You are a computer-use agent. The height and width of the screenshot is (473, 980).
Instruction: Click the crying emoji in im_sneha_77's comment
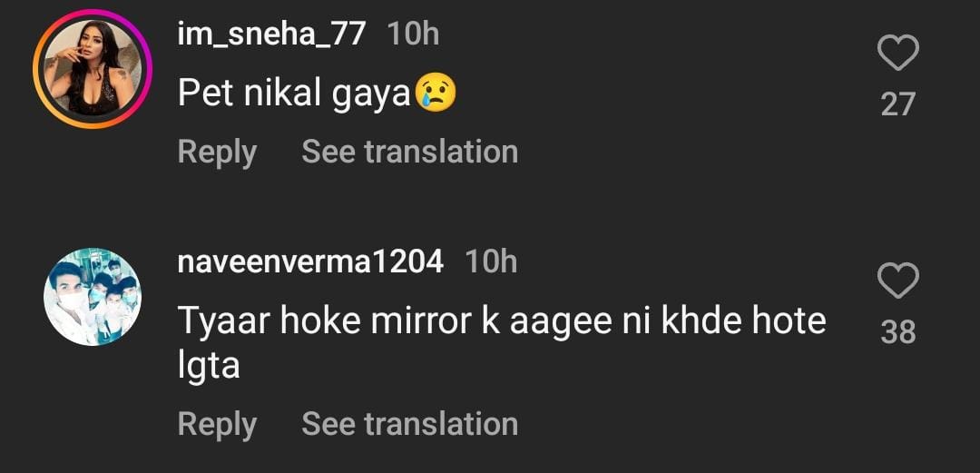point(436,94)
